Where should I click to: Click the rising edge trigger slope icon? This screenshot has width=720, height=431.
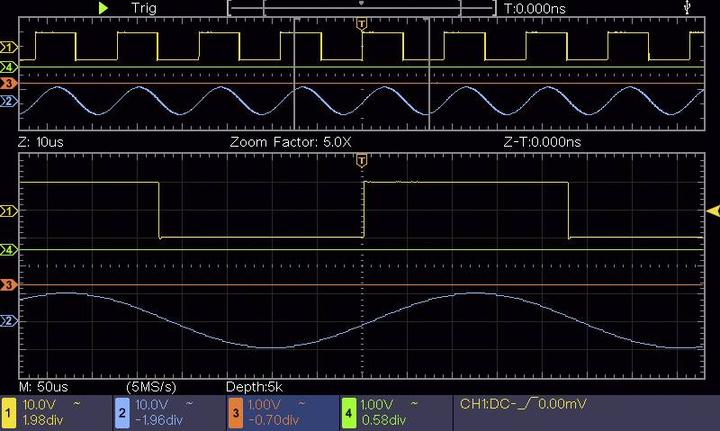[527, 404]
